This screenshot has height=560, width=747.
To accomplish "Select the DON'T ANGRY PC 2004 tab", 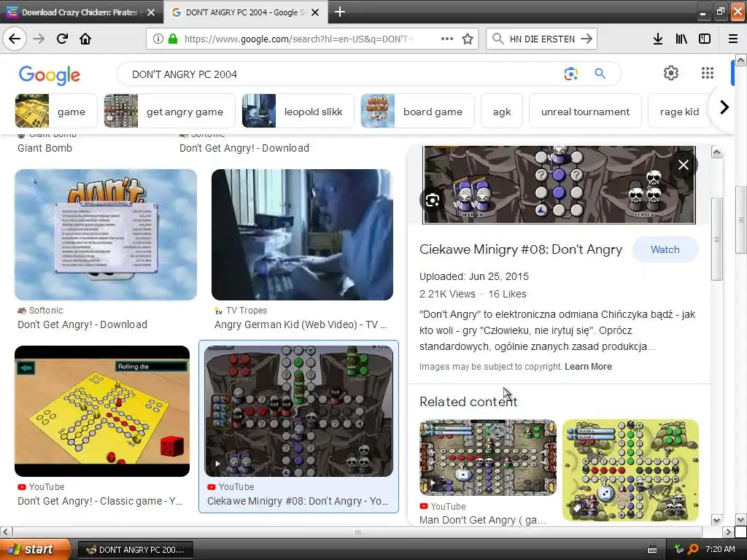I will click(x=245, y=12).
